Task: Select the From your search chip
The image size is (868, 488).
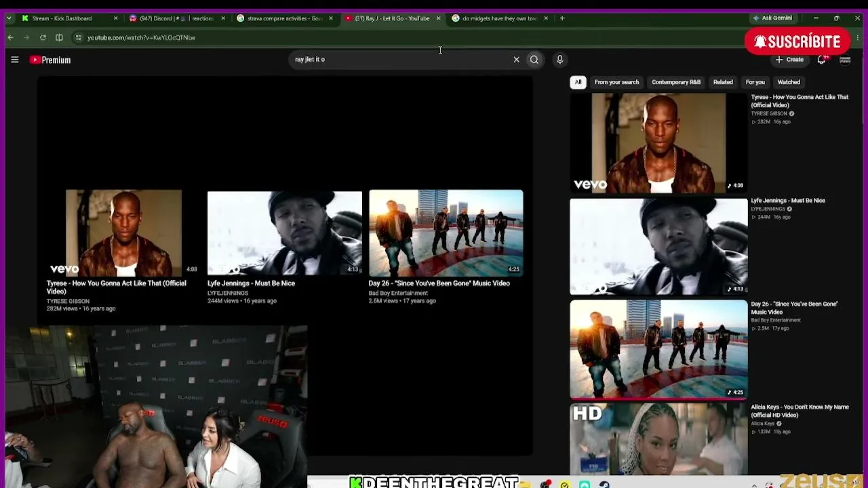Action: 616,82
